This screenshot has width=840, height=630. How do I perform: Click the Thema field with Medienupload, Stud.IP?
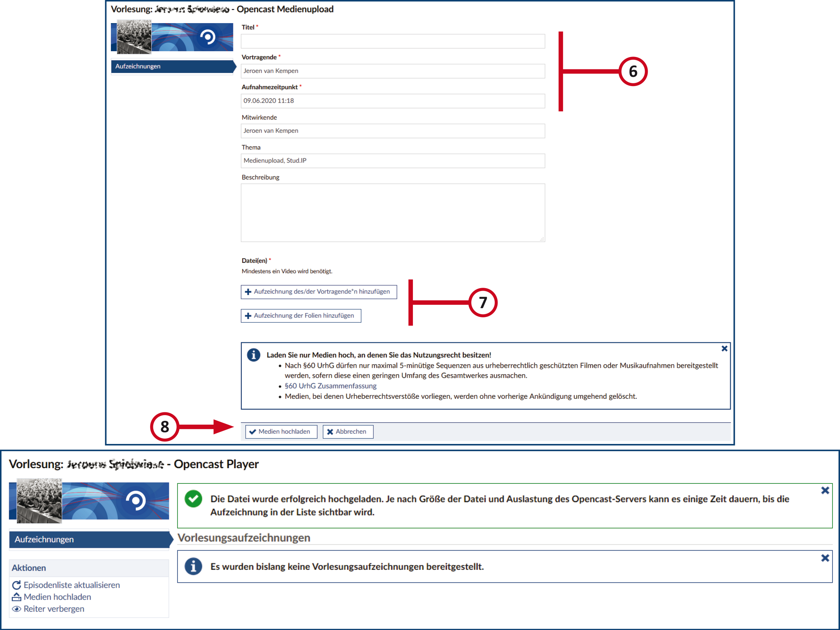pos(393,161)
